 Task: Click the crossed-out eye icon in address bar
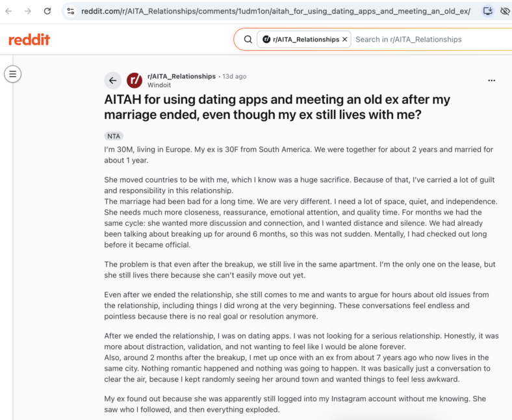505,11
